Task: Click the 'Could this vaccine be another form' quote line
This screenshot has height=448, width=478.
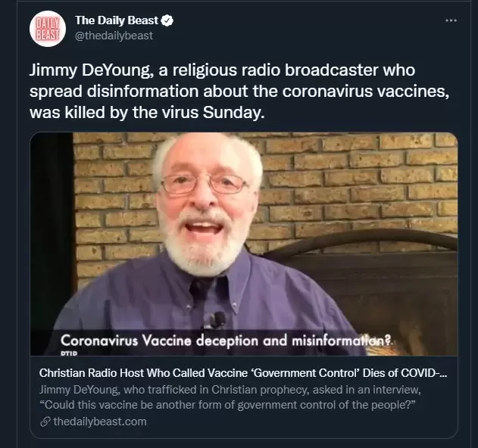Action: coord(227,405)
